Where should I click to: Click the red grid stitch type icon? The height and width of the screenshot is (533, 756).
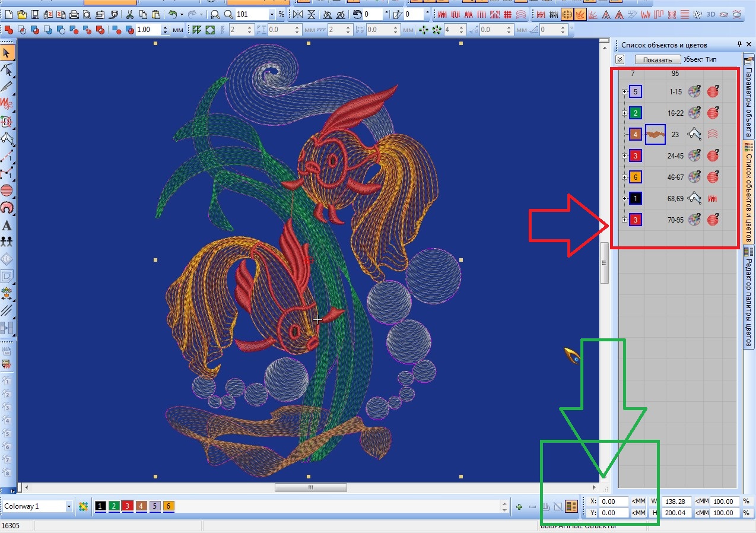pos(507,14)
